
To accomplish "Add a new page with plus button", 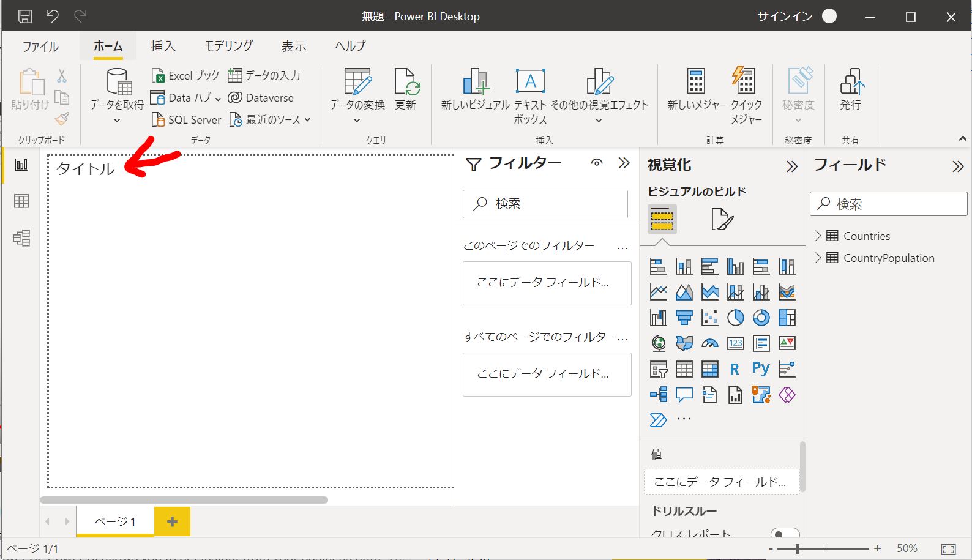I will coord(172,521).
